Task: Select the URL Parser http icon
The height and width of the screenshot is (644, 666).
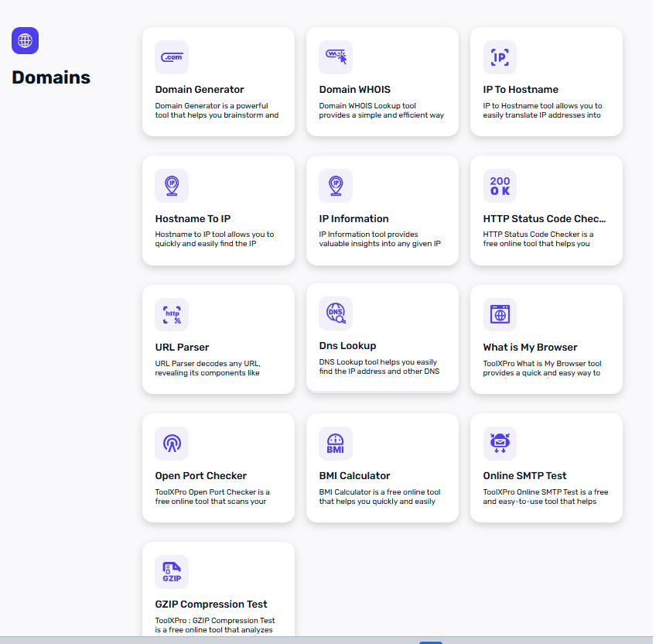Action: [x=171, y=314]
